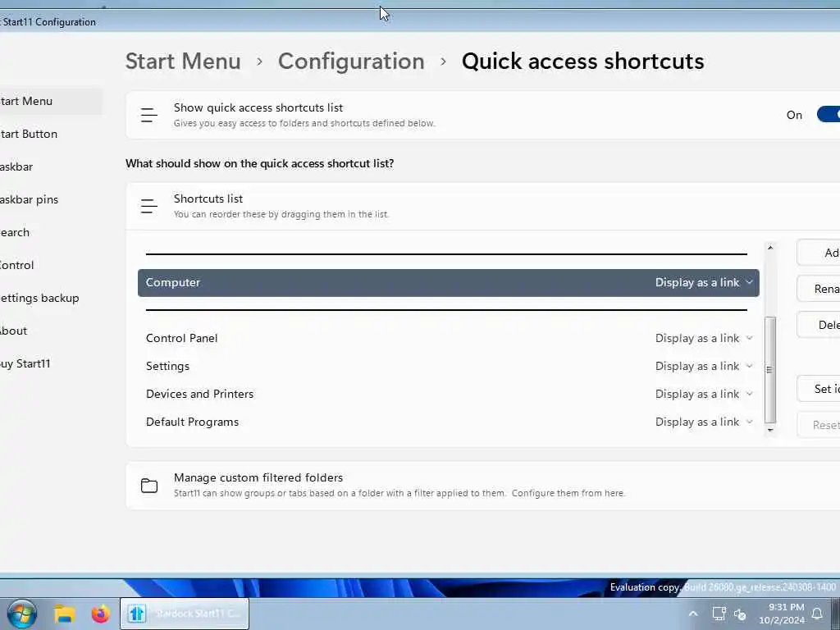
Task: Click the volume tray icon
Action: [x=741, y=614]
